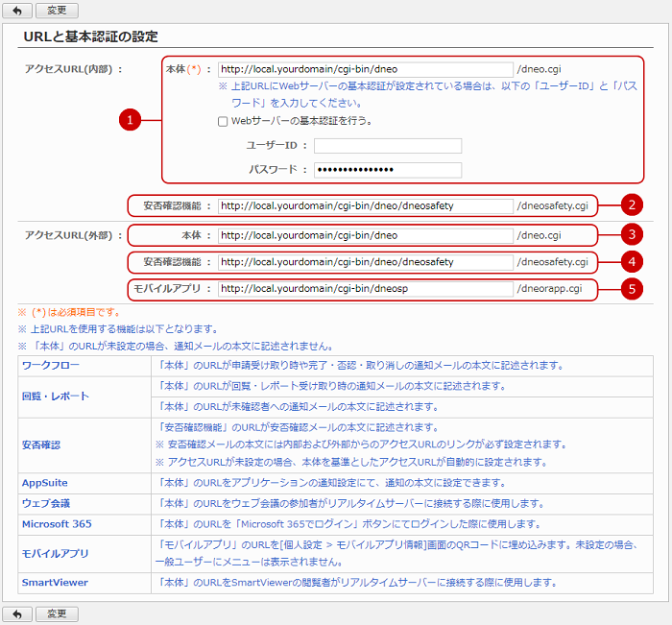Click red callout marker number 3

(630, 234)
